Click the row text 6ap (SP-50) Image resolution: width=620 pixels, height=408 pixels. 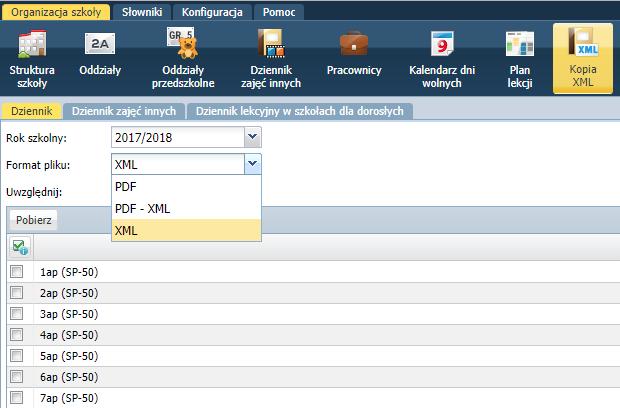click(x=69, y=377)
